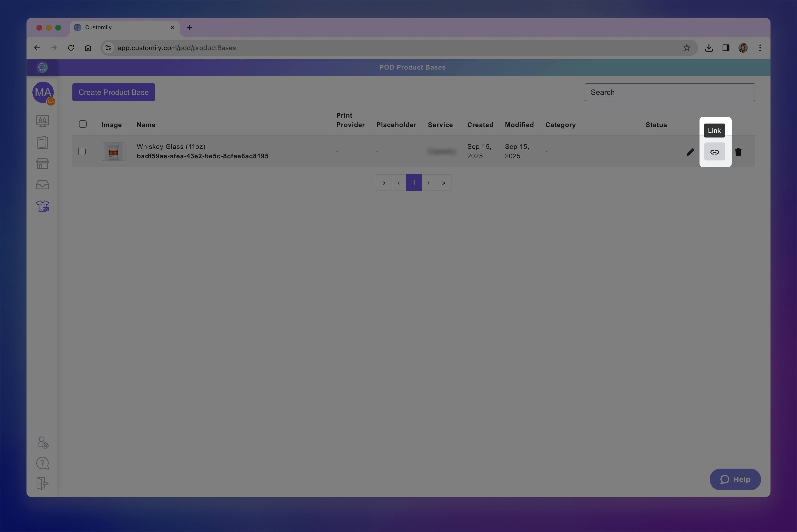797x532 pixels.
Task: Click the Link icon for Whiskey Glass
Action: click(714, 152)
